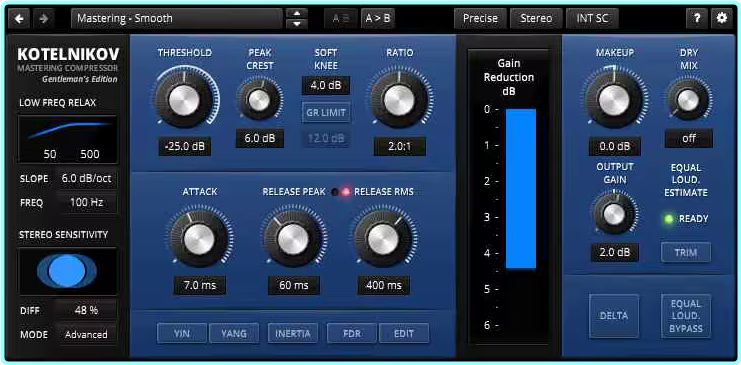741x365 pixels.
Task: Click the Stereo Sensitivity ellipse display
Action: [x=67, y=271]
